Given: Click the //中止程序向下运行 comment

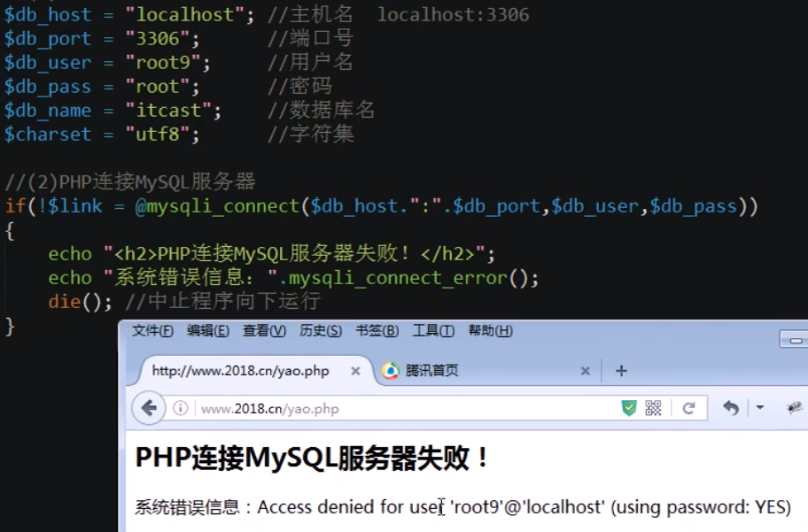Looking at the screenshot, I should (223, 301).
